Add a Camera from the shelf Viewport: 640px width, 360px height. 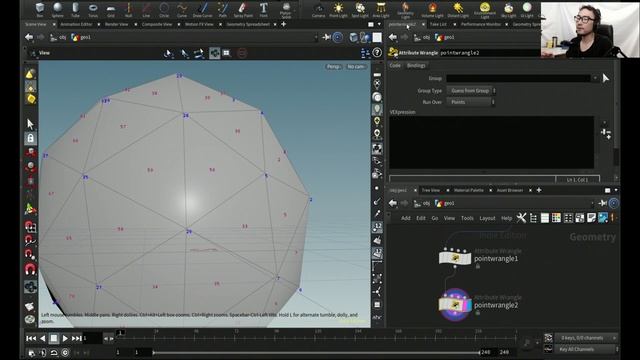318,9
